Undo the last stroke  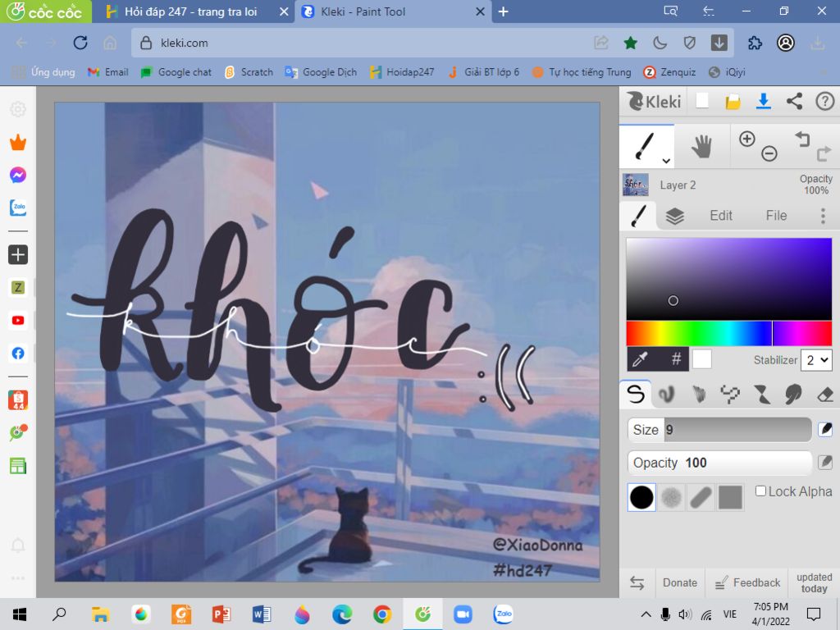click(802, 139)
